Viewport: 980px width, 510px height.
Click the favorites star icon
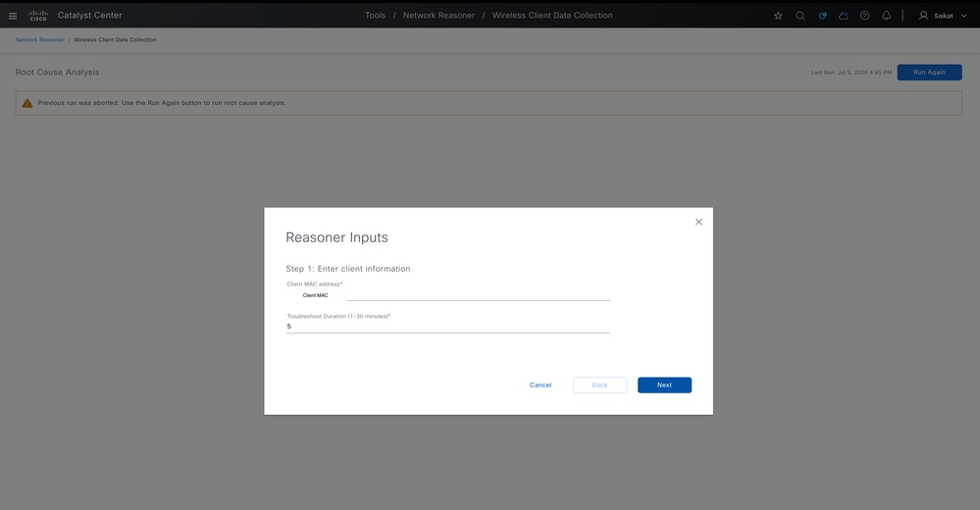coord(778,16)
